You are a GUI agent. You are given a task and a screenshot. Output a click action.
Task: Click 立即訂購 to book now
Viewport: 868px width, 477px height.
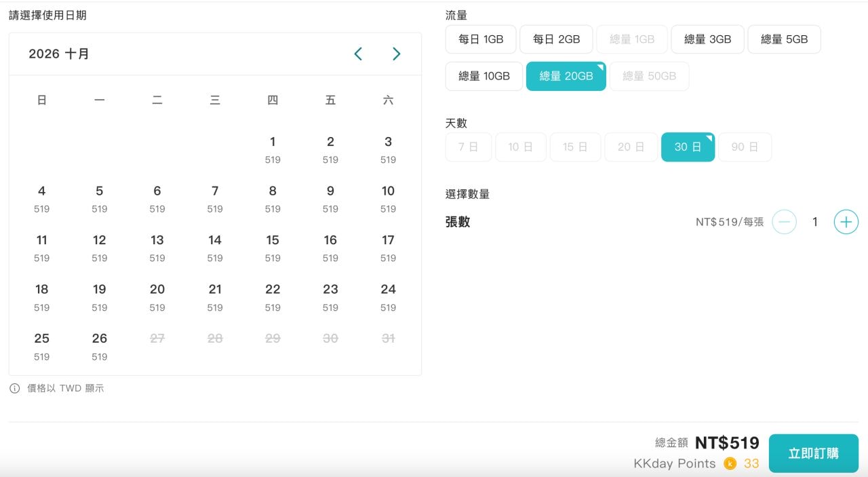coord(814,453)
